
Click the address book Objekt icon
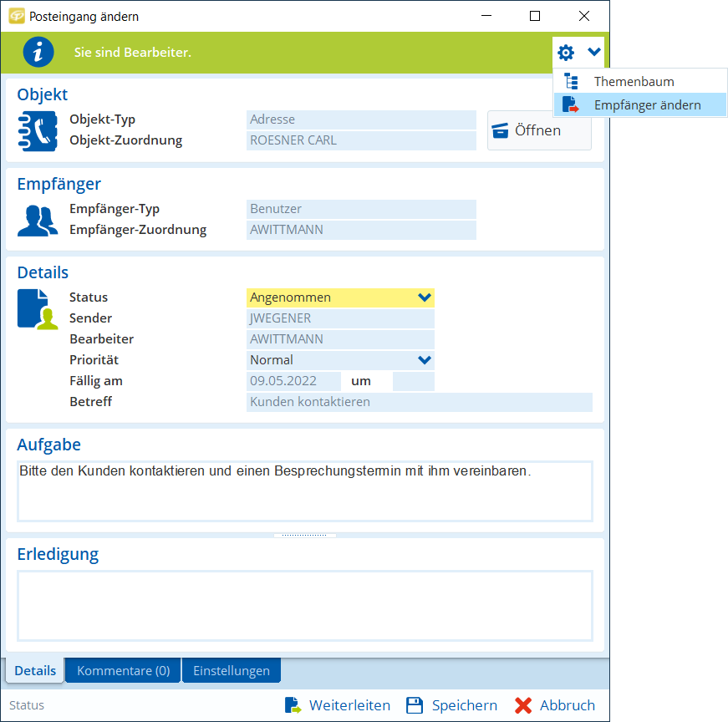pyautogui.click(x=37, y=130)
